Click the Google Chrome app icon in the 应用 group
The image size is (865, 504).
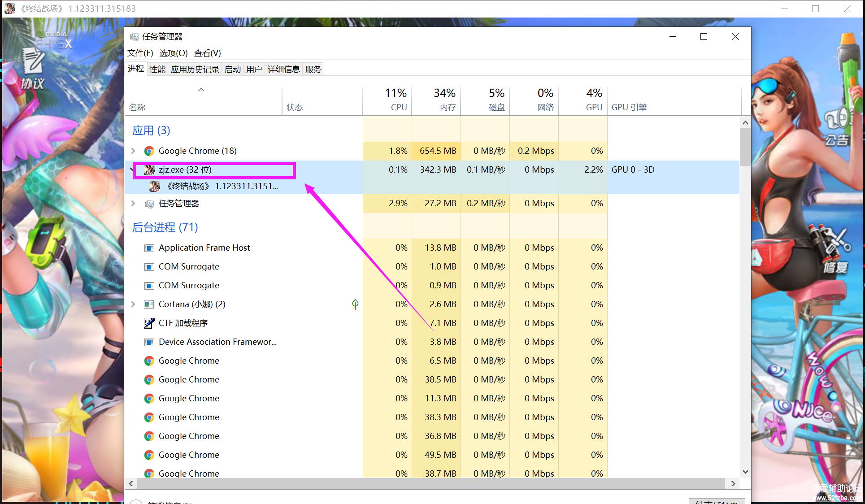coord(149,151)
